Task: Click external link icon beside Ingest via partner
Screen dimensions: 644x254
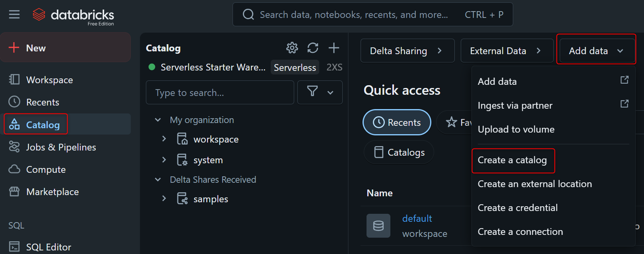Action: pos(625,104)
